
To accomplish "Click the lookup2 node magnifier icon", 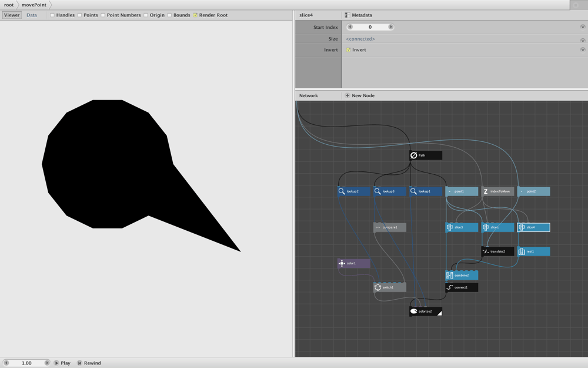I will click(x=342, y=191).
